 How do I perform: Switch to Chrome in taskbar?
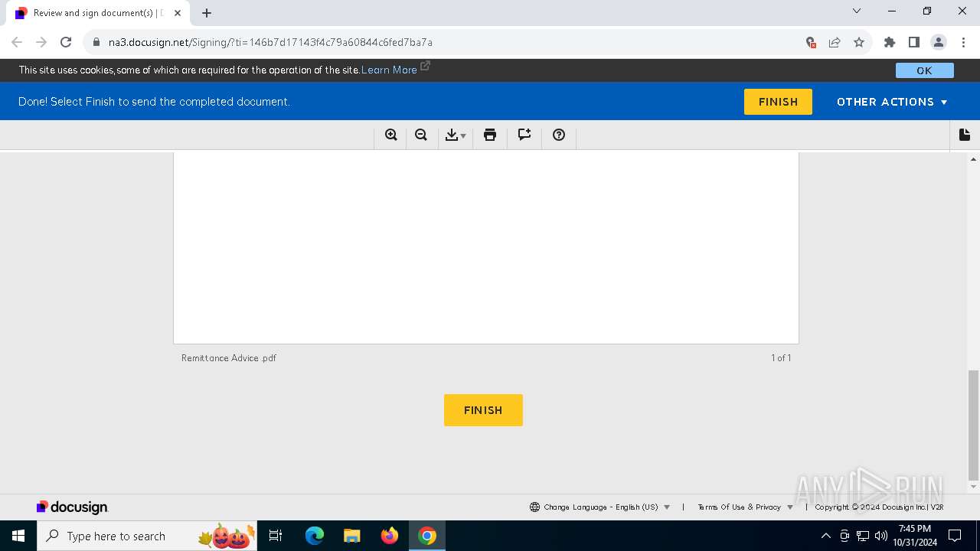pos(427,536)
